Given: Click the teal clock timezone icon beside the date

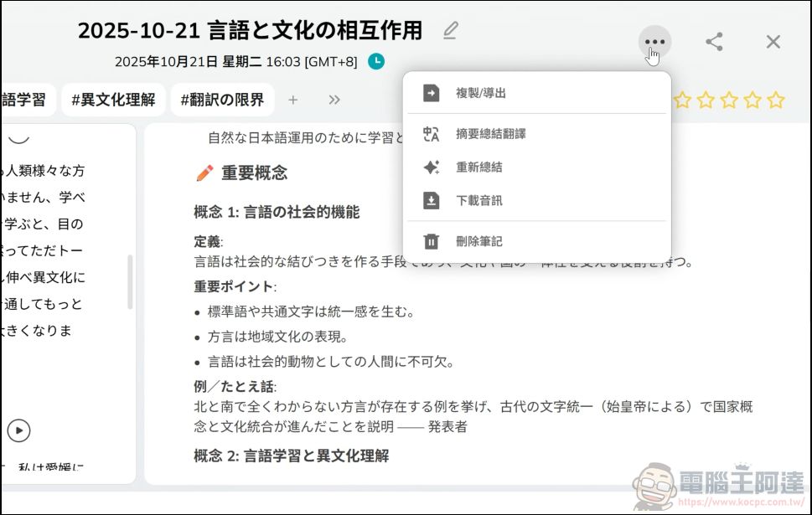Looking at the screenshot, I should pos(376,61).
